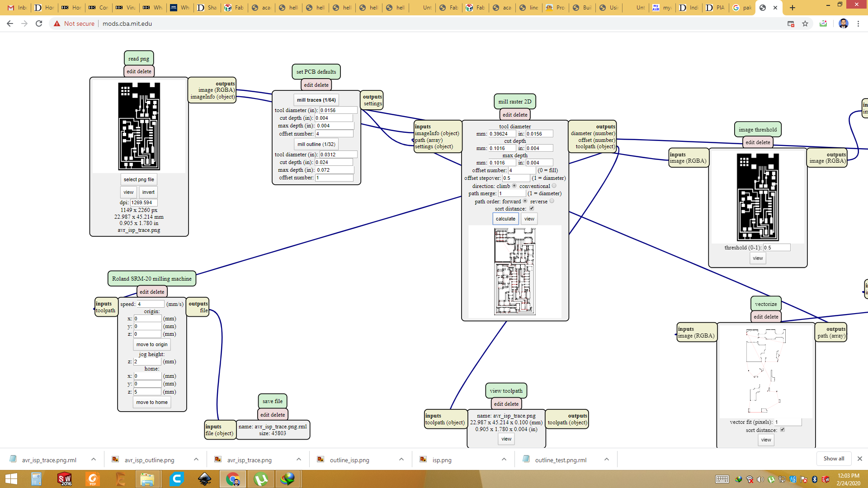Open outline_isp.png tab

coord(349,460)
